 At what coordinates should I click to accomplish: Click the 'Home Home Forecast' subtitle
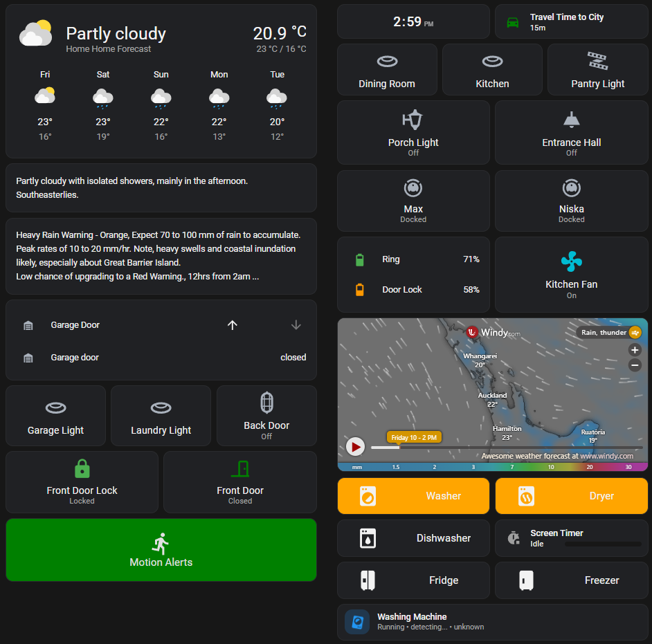point(108,49)
